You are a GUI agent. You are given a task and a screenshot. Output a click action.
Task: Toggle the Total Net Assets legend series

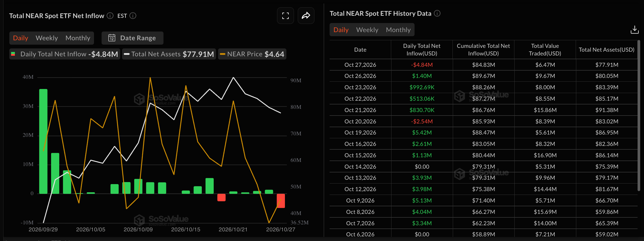[x=169, y=54]
